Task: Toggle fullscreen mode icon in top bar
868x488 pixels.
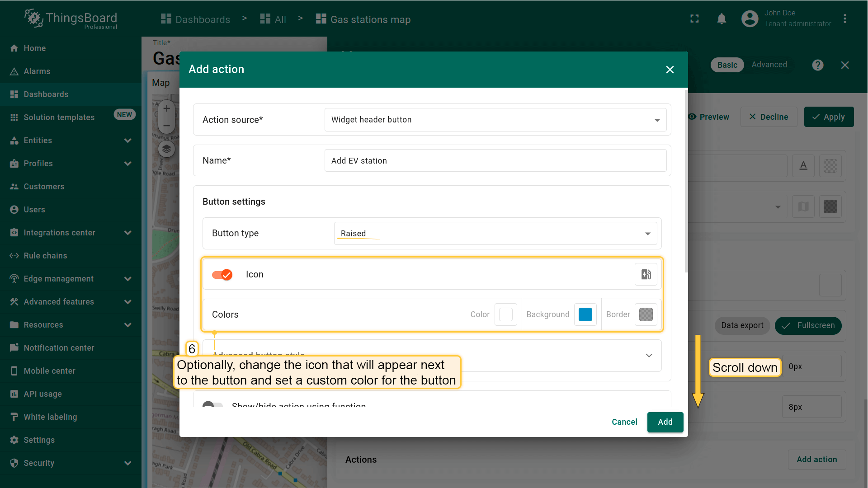Action: point(694,19)
